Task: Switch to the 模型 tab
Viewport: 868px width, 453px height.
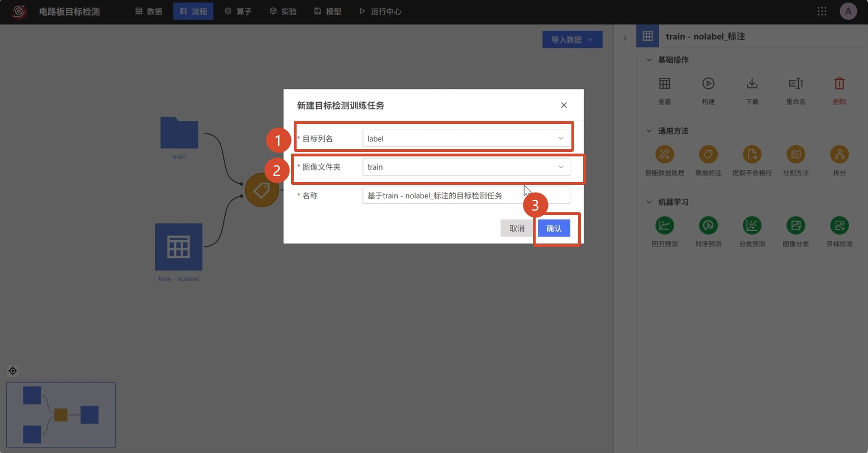Action: 327,11
